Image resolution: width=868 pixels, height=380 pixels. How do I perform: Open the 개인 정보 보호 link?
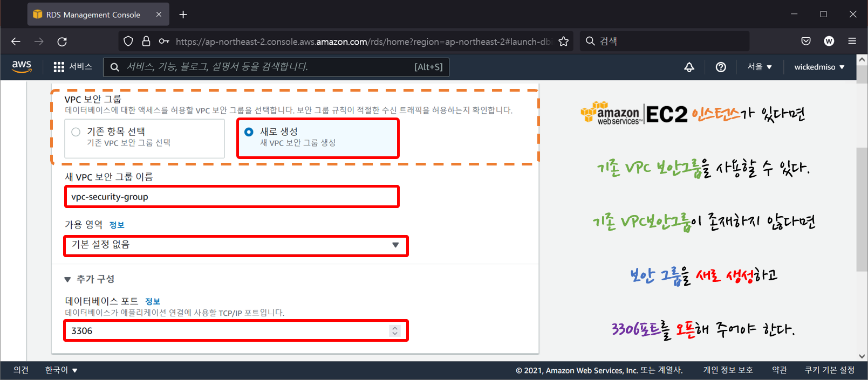[728, 370]
